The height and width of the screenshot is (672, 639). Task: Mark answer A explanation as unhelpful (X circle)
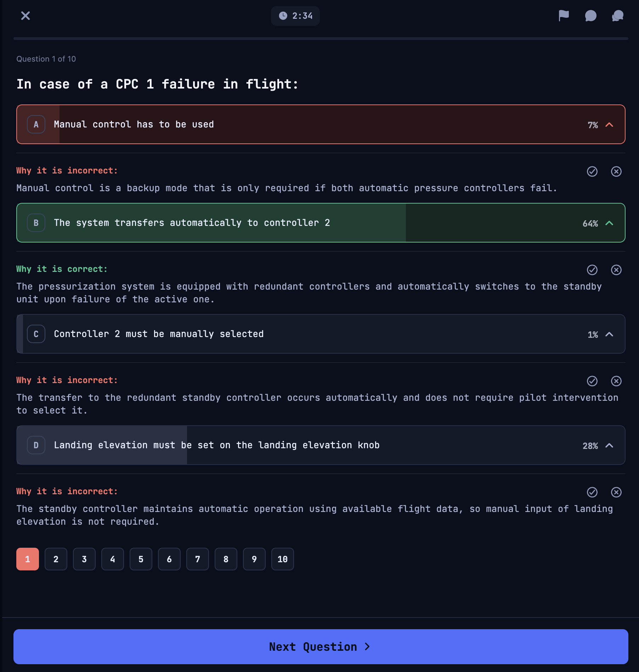[x=616, y=171]
